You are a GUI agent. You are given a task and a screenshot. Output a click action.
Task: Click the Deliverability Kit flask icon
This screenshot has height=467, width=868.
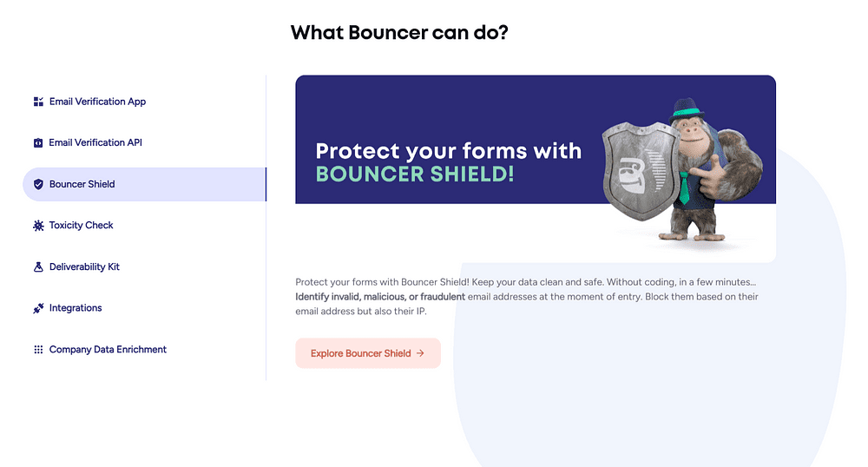point(38,266)
